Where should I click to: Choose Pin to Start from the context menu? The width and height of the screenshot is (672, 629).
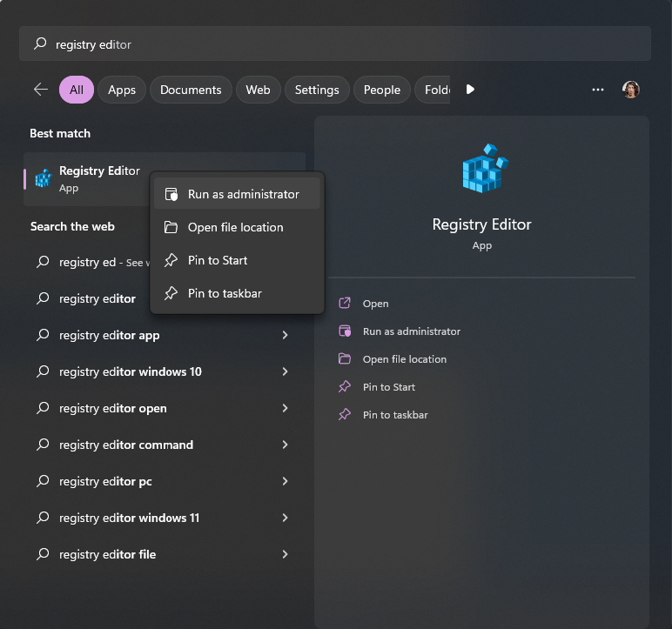218,260
